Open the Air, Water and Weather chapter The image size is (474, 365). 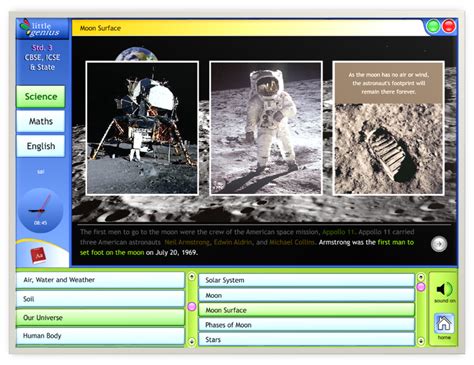coord(100,280)
